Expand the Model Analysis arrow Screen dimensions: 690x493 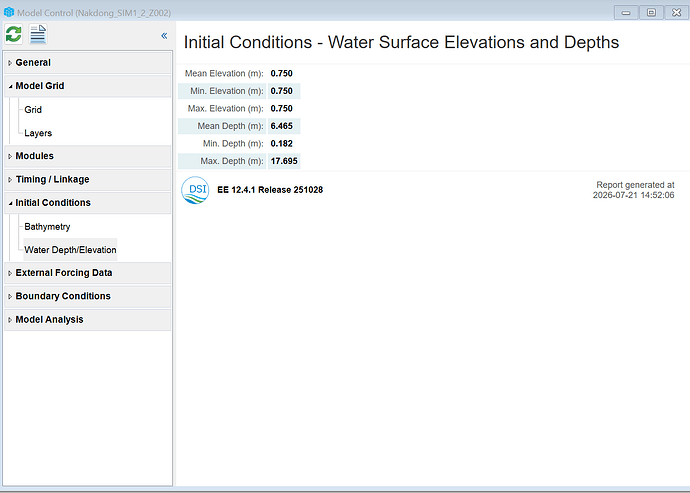click(10, 320)
